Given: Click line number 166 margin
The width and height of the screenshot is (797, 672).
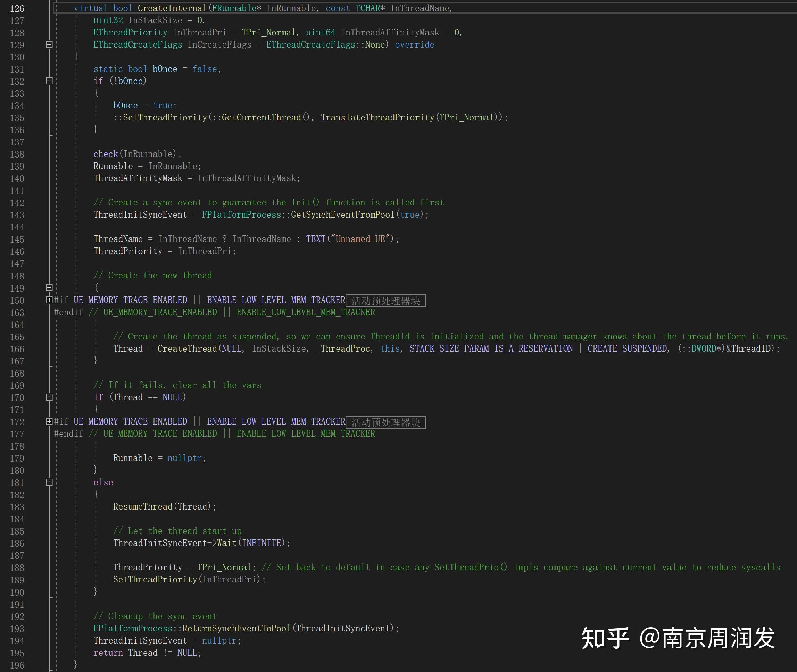Looking at the screenshot, I should pos(17,348).
